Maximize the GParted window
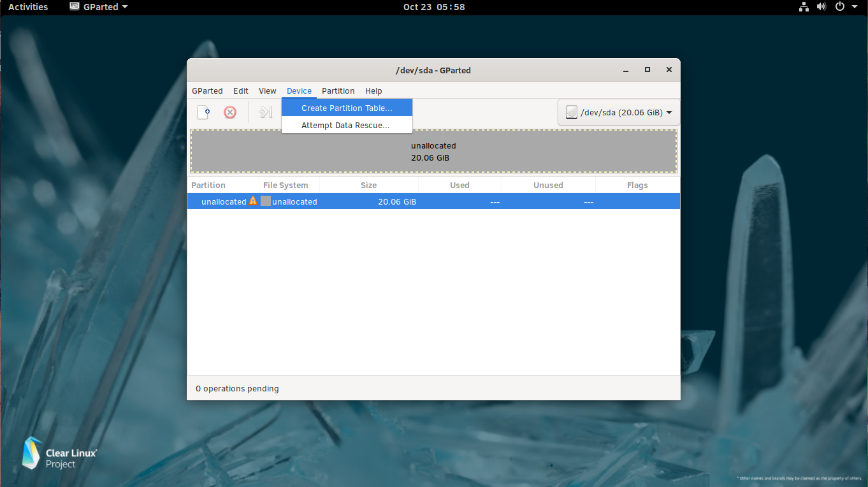Screen dimensions: 868x487 click(x=647, y=70)
